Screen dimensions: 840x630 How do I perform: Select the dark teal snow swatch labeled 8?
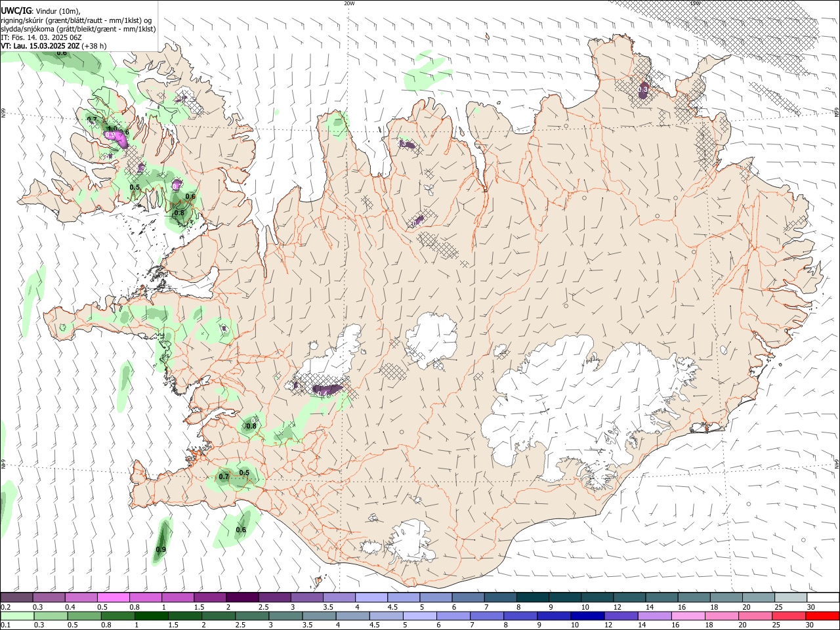point(533,597)
